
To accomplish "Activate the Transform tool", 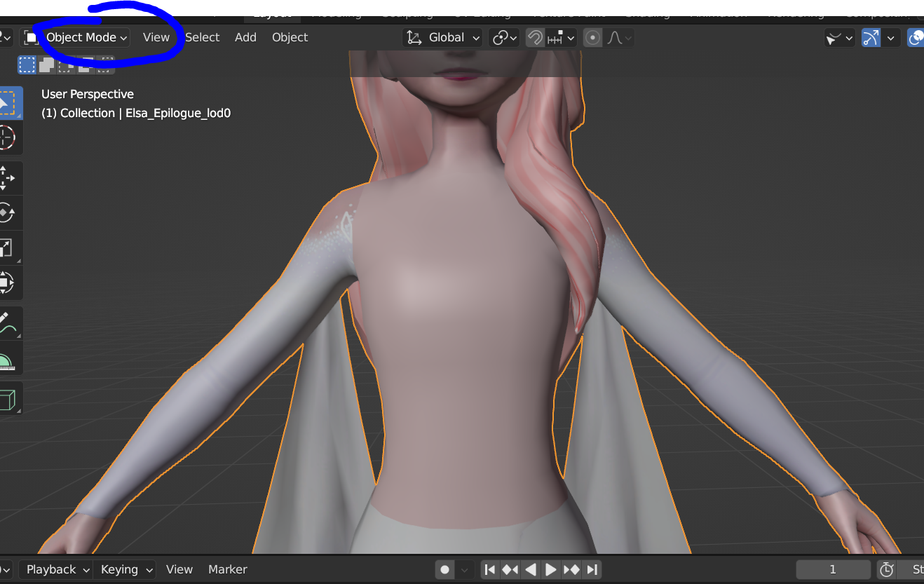I will pyautogui.click(x=6, y=283).
